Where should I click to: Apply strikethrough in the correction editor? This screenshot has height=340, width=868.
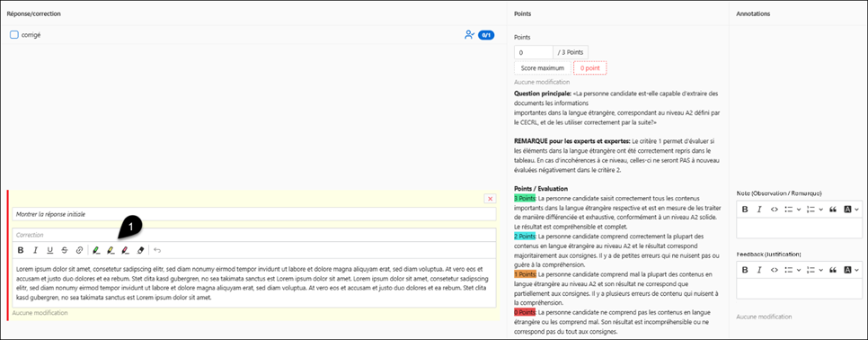pos(65,250)
